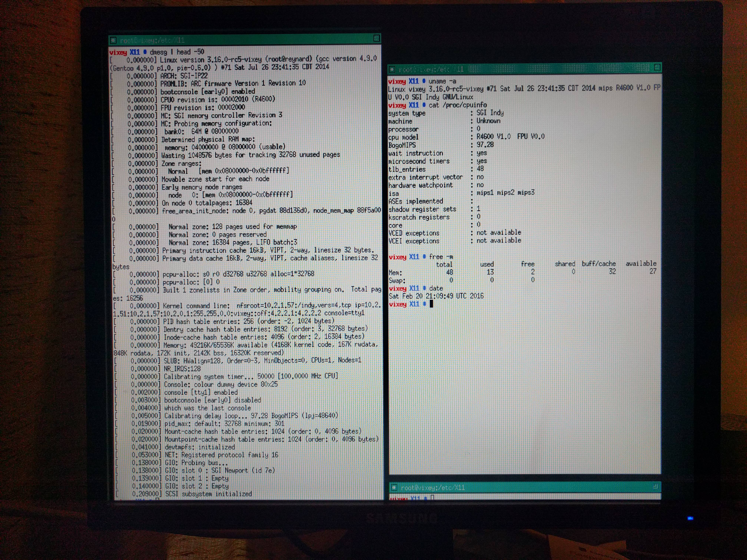This screenshot has height=560, width=747.
Task: Click iconify button on bottom-right terminal window
Action: 394,487
